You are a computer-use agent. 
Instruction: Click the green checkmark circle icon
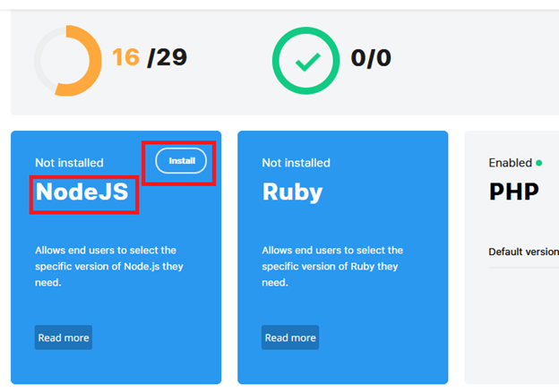pyautogui.click(x=305, y=61)
